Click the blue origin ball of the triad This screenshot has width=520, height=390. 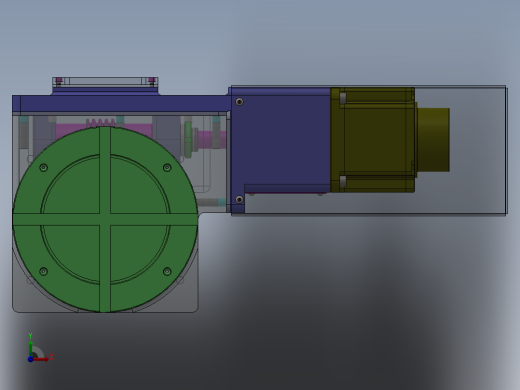pyautogui.click(x=30, y=359)
